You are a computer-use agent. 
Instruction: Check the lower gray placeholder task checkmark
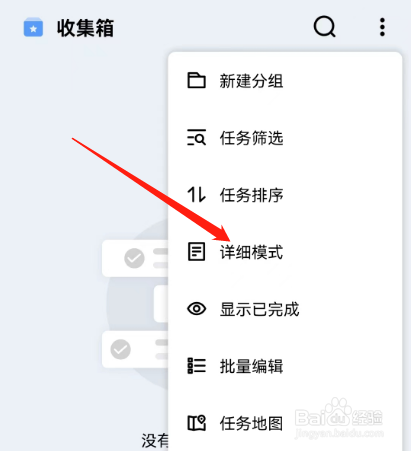[x=120, y=349]
